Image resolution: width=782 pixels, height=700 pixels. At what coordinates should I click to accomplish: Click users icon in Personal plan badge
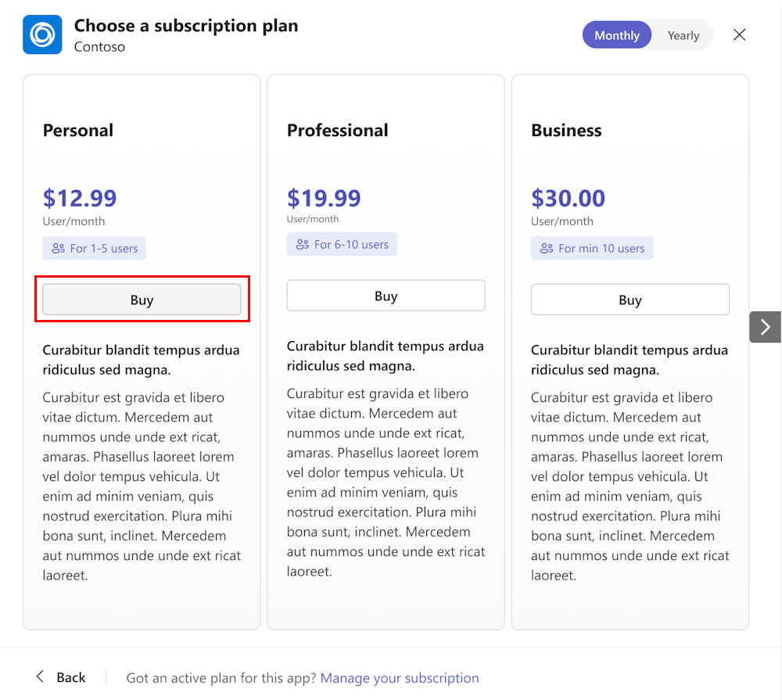[x=58, y=249]
